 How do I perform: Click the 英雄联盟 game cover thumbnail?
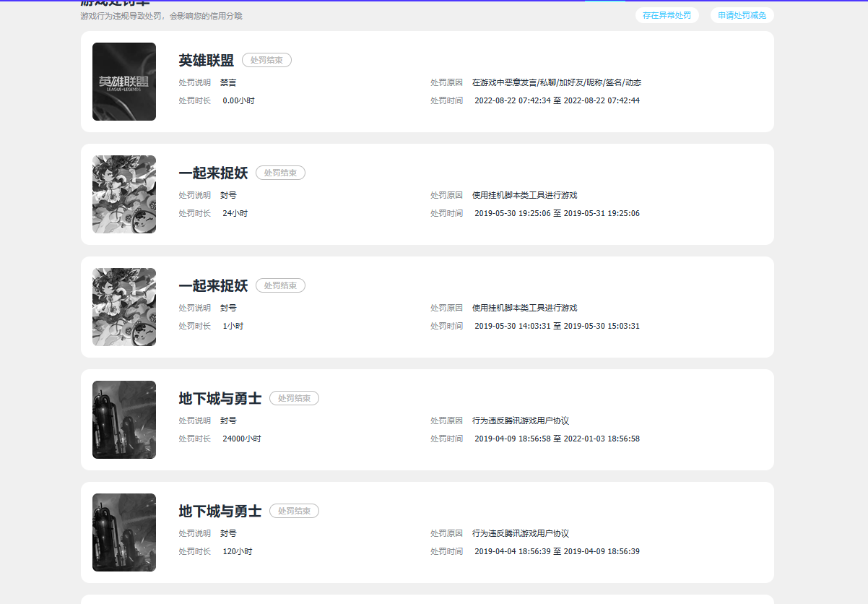point(124,82)
